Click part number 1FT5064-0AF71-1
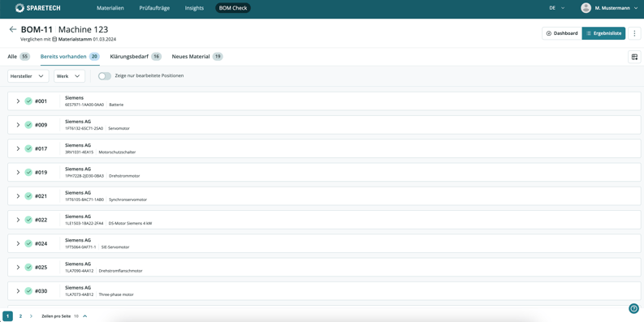Viewport: 644px width, 322px height. point(80,247)
